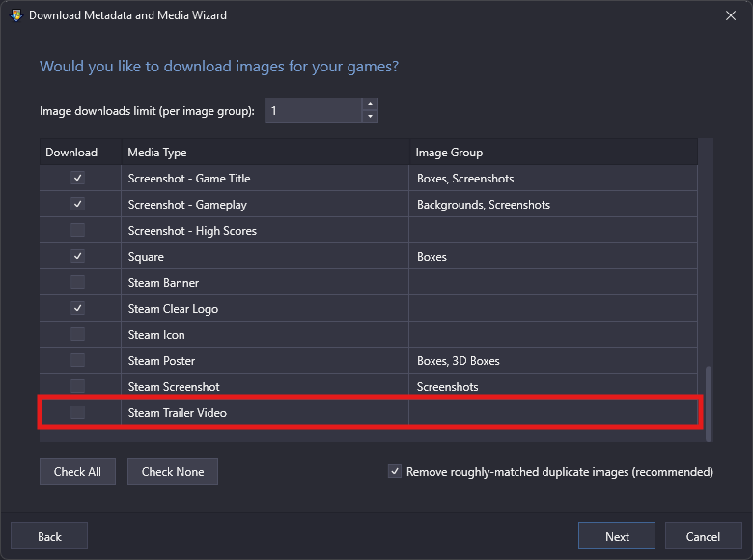
Task: Close the Download Metadata and Media Wizard
Action: [x=731, y=15]
